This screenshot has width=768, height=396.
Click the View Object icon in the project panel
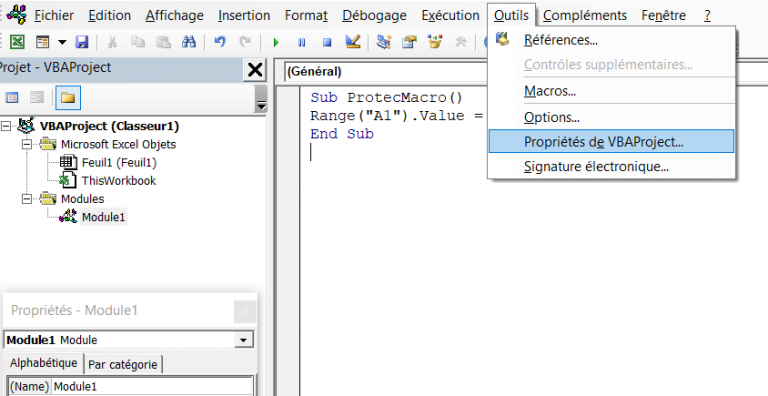click(x=37, y=98)
